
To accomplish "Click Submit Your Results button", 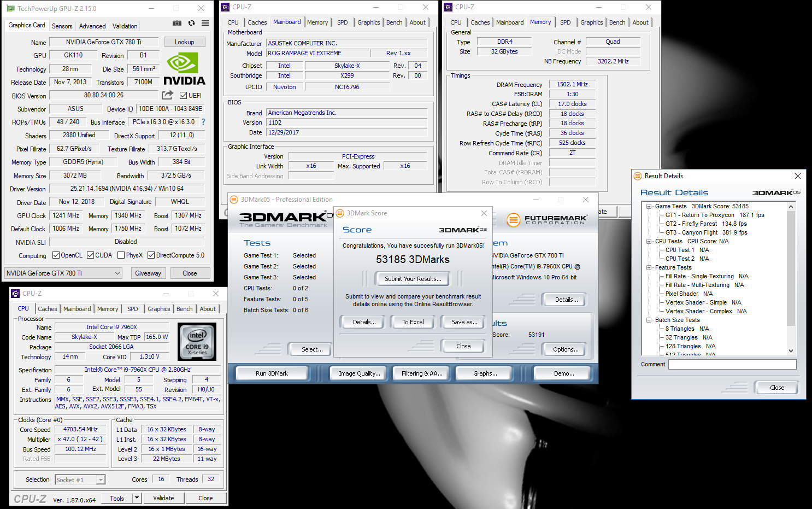I will 413,279.
